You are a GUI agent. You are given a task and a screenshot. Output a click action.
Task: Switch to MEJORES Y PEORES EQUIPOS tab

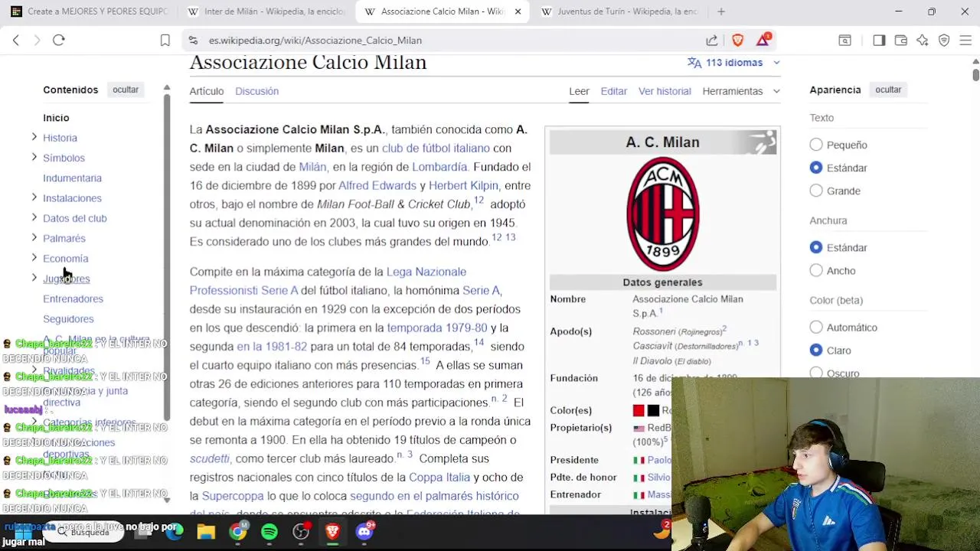point(90,11)
